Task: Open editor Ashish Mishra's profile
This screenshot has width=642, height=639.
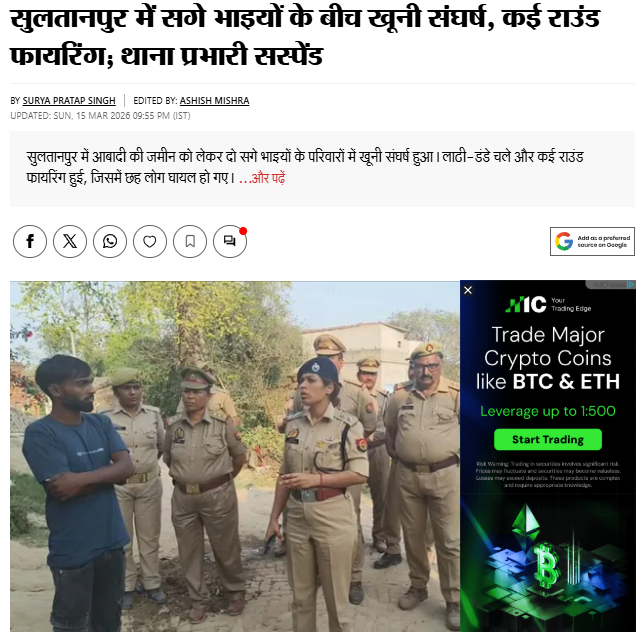Action: (x=214, y=100)
